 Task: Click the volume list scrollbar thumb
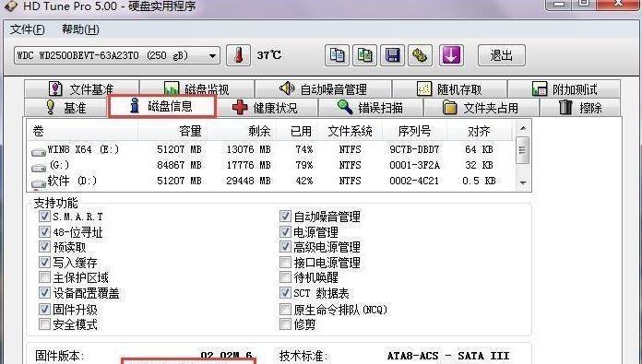522,150
